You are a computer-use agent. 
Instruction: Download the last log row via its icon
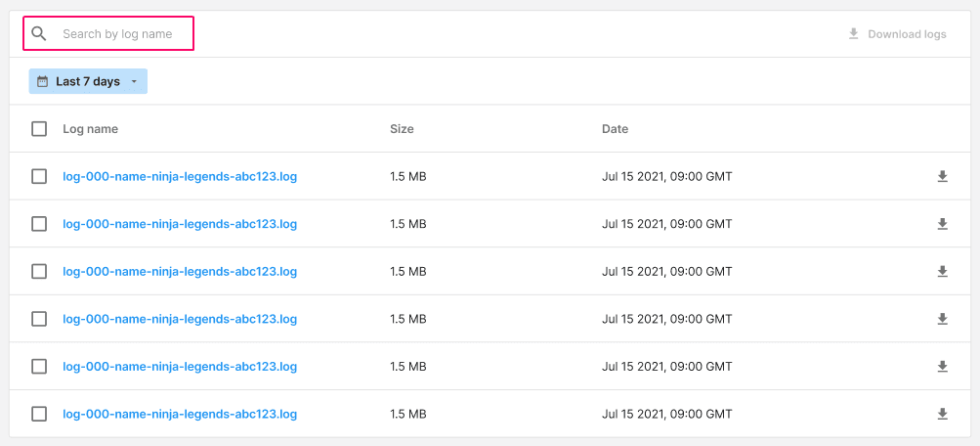click(943, 414)
